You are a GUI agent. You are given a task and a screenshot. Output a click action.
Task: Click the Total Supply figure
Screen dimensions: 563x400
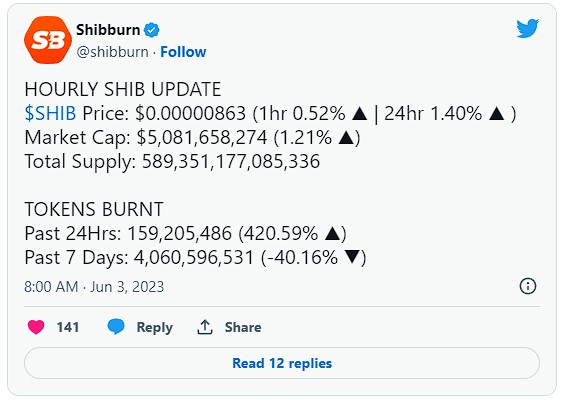pyautogui.click(x=231, y=162)
